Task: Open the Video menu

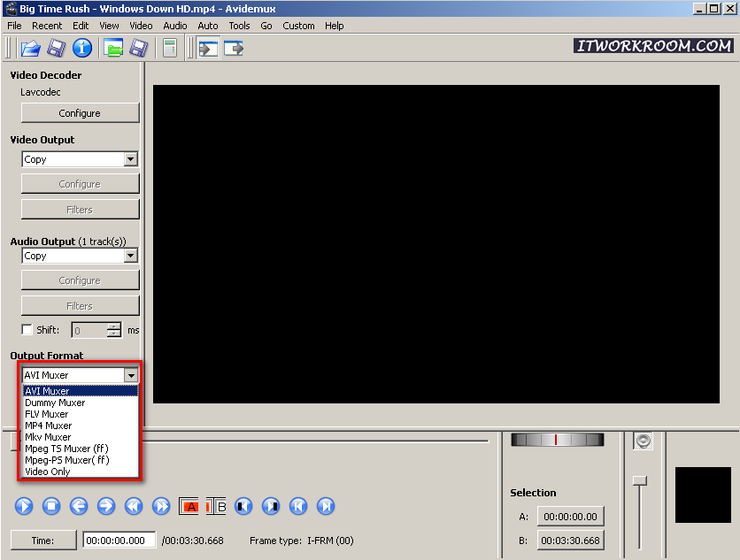Action: [x=141, y=26]
